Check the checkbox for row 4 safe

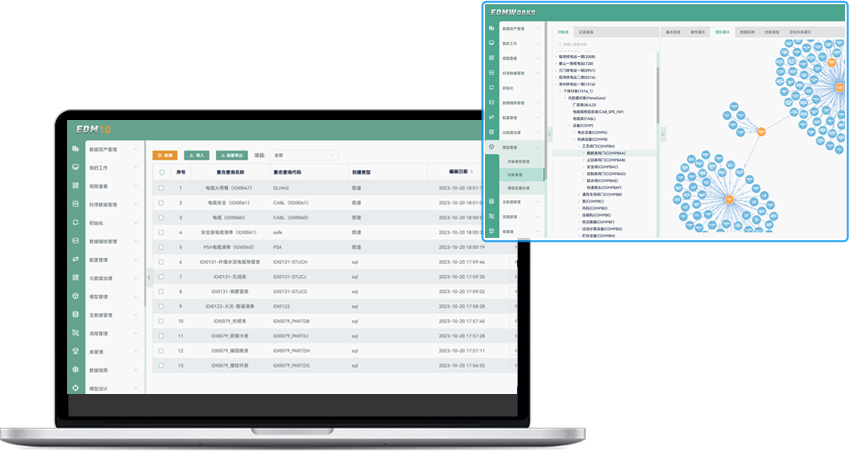point(161,232)
